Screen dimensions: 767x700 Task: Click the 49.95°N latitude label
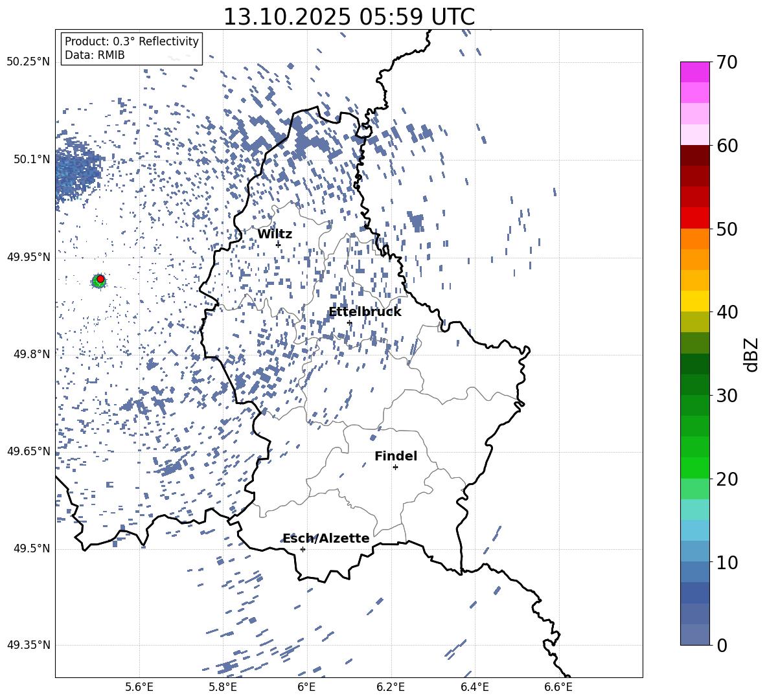coord(29,257)
